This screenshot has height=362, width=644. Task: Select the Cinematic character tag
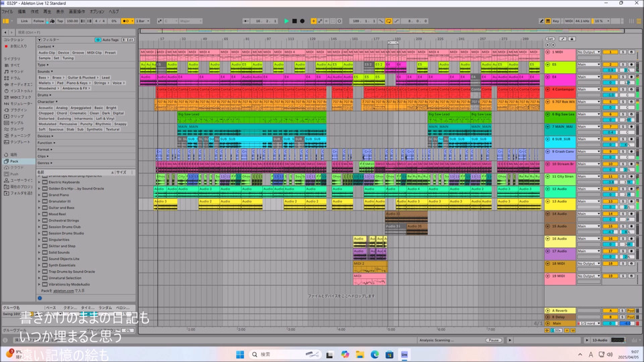coord(78,113)
